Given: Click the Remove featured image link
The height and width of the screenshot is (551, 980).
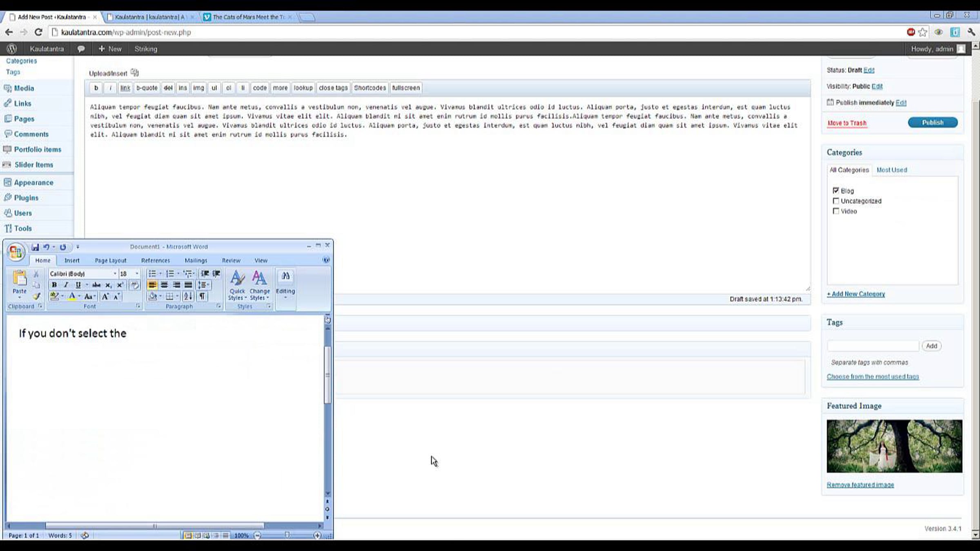Looking at the screenshot, I should pos(860,485).
